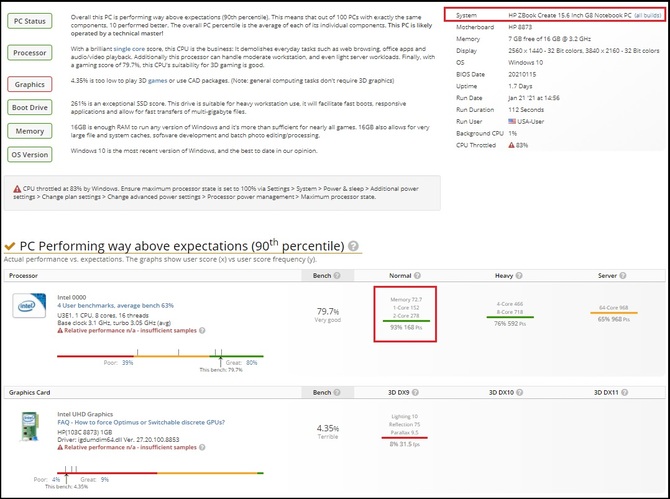This screenshot has height=499, width=670.
Task: Click help icon next to 3D DX9
Action: click(415, 392)
